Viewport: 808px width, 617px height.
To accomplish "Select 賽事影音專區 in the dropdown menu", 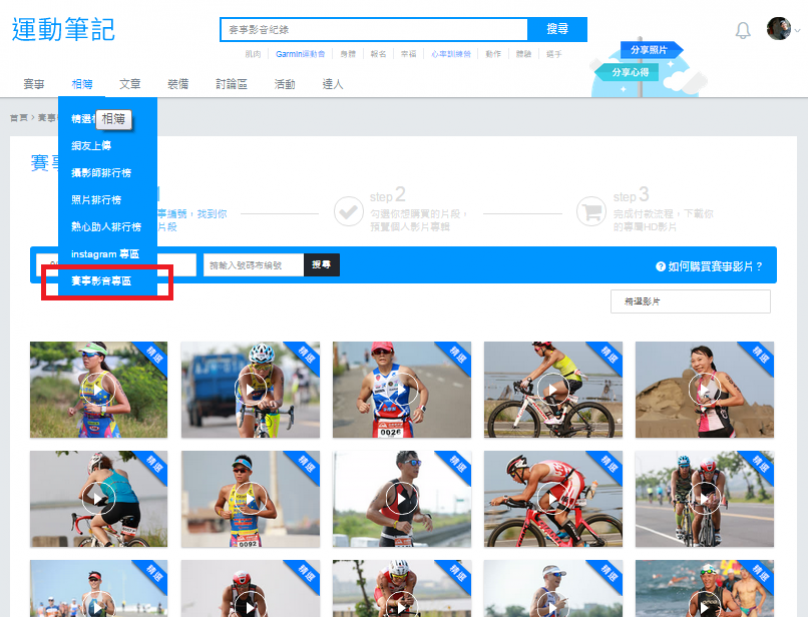I will tap(101, 281).
